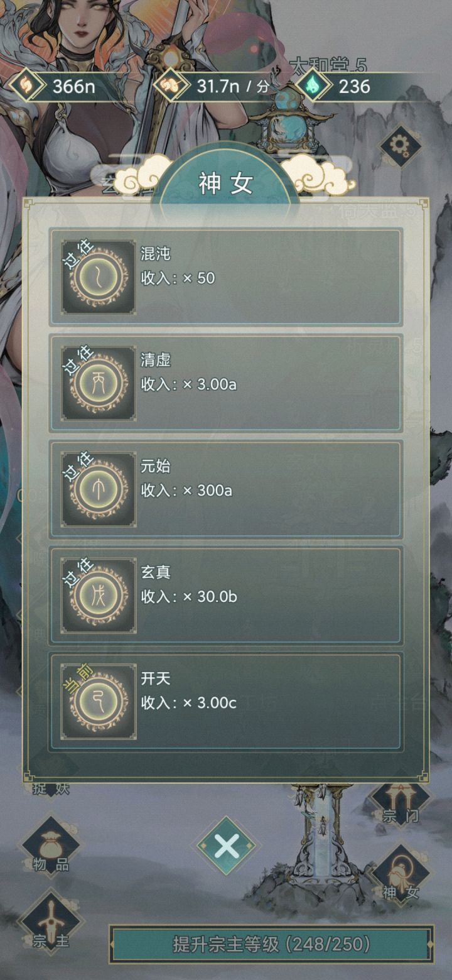Tap the 混沌 rune icon
The height and width of the screenshot is (980, 452).
(x=99, y=277)
